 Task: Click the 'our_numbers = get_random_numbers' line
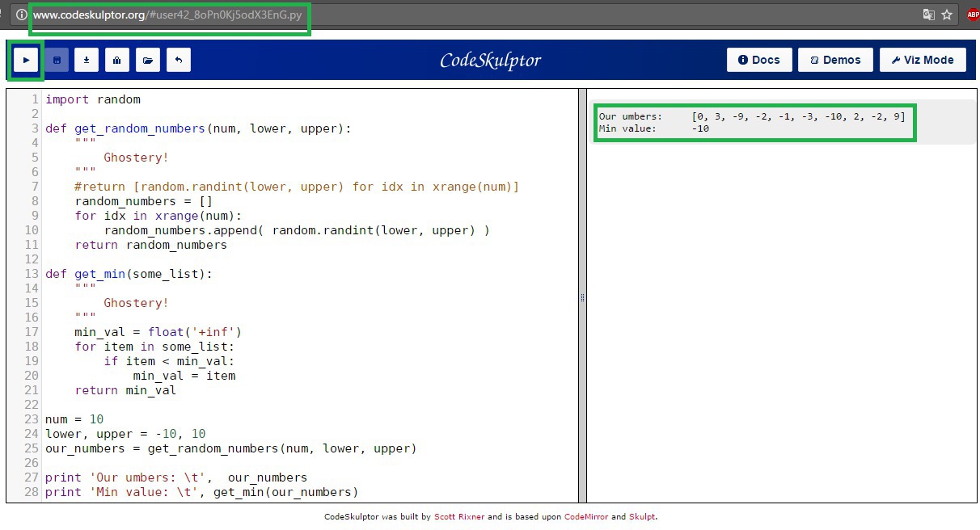pos(231,448)
